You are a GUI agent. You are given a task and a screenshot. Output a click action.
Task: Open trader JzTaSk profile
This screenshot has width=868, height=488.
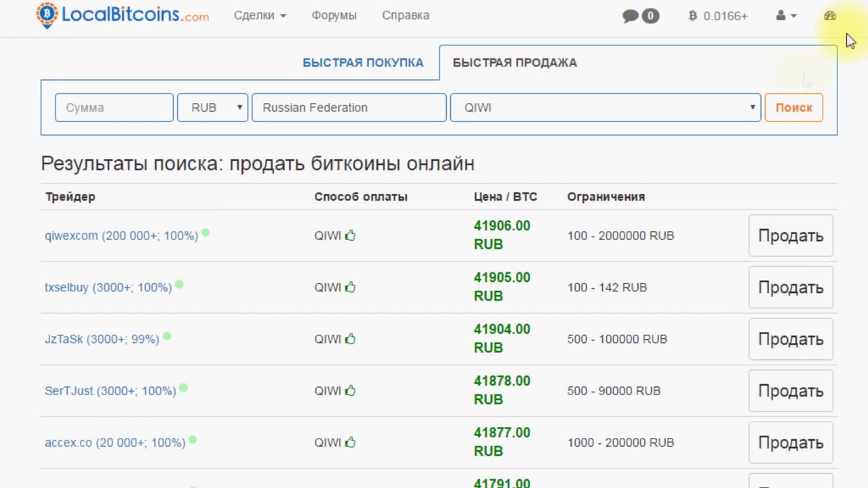102,339
